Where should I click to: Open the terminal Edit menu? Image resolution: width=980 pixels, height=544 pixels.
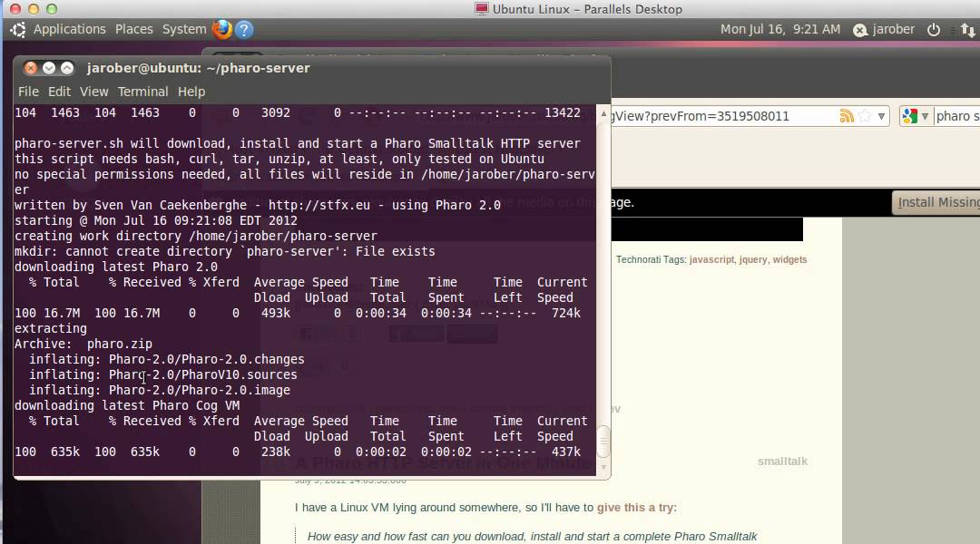(x=59, y=92)
